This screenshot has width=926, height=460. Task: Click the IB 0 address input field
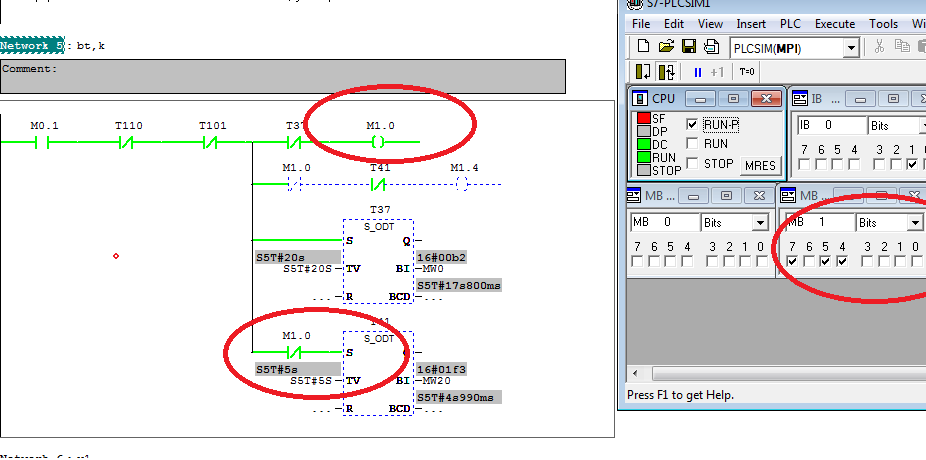(x=831, y=125)
